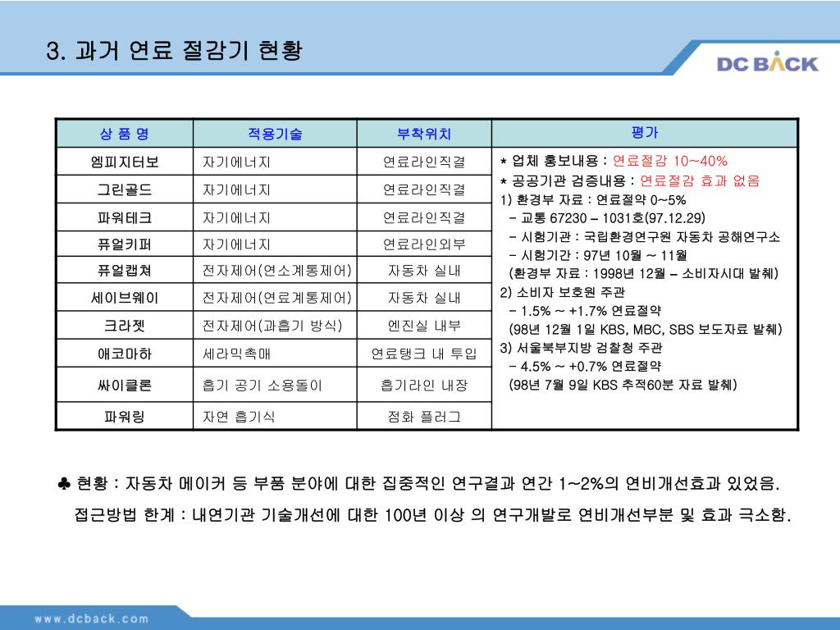Screen dimensions: 840x630
Task: Click '연료라인직결' in the 그린골드 row
Action: pyautogui.click(x=424, y=189)
